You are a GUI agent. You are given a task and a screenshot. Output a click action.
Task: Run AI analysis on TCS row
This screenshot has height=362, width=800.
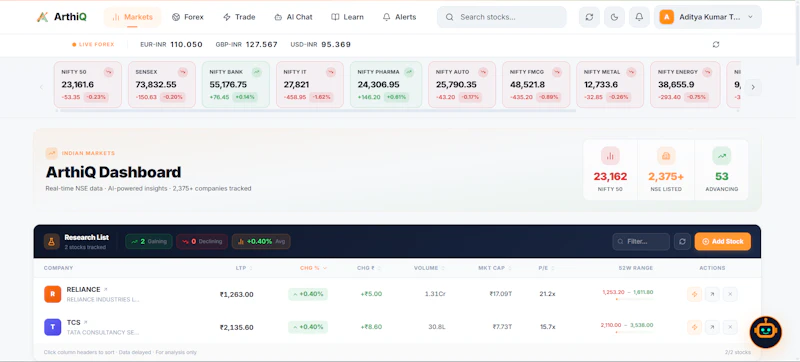coord(694,327)
